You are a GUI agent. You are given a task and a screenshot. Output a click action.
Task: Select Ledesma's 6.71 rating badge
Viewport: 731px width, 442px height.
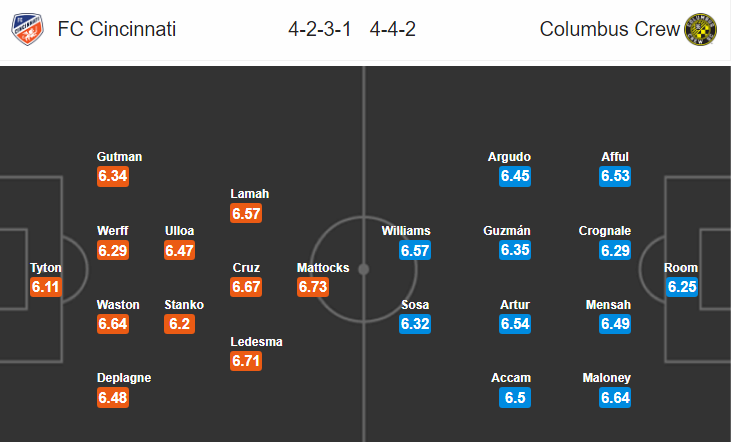246,361
